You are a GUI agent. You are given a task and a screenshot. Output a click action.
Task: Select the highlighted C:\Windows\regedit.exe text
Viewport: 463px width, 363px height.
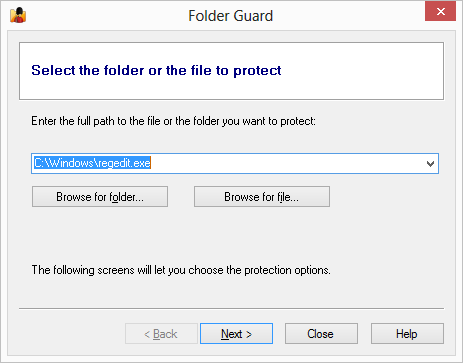click(x=92, y=163)
